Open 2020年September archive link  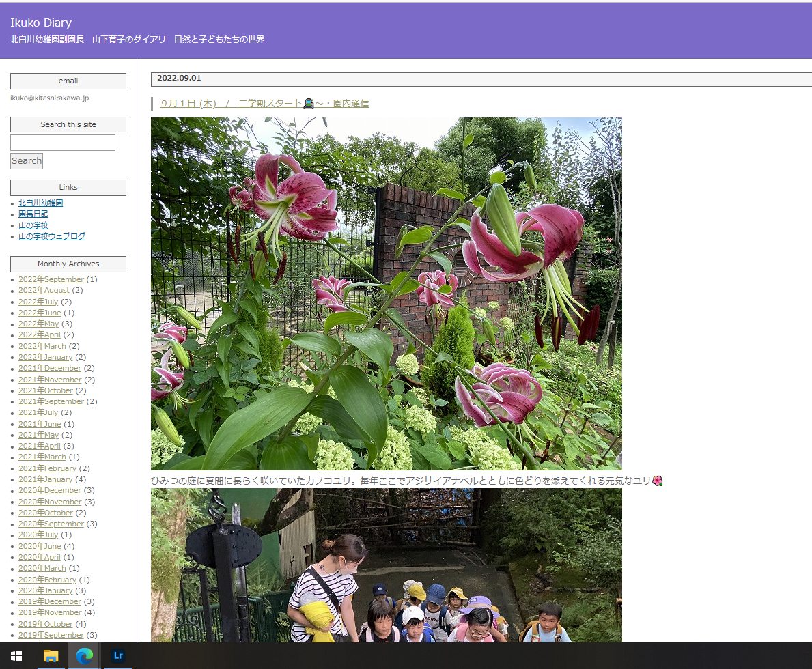point(51,524)
